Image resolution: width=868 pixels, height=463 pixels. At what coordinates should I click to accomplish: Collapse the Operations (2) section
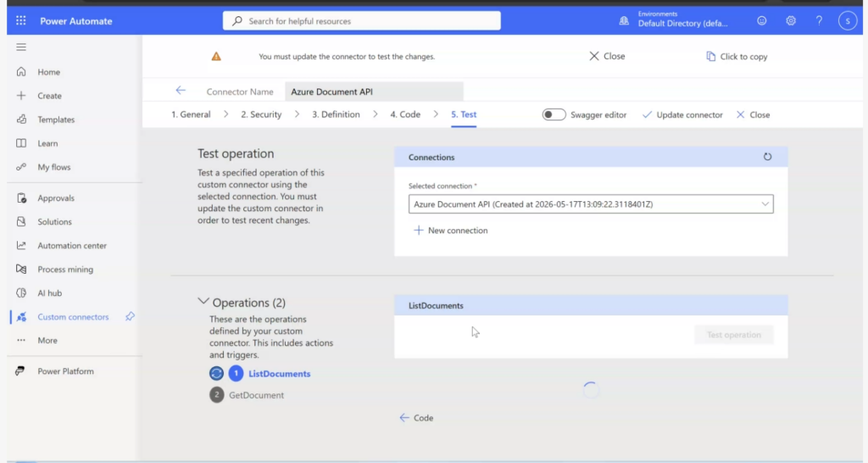(x=203, y=301)
